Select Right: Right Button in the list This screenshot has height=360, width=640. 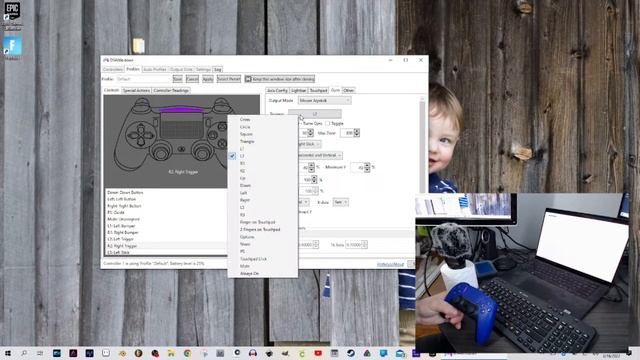(166, 206)
